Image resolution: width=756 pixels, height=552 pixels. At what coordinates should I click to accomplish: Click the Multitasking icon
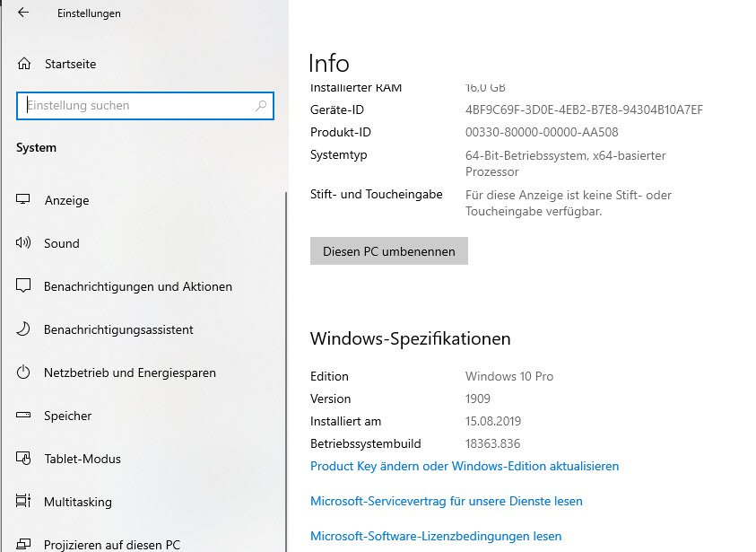[24, 502]
